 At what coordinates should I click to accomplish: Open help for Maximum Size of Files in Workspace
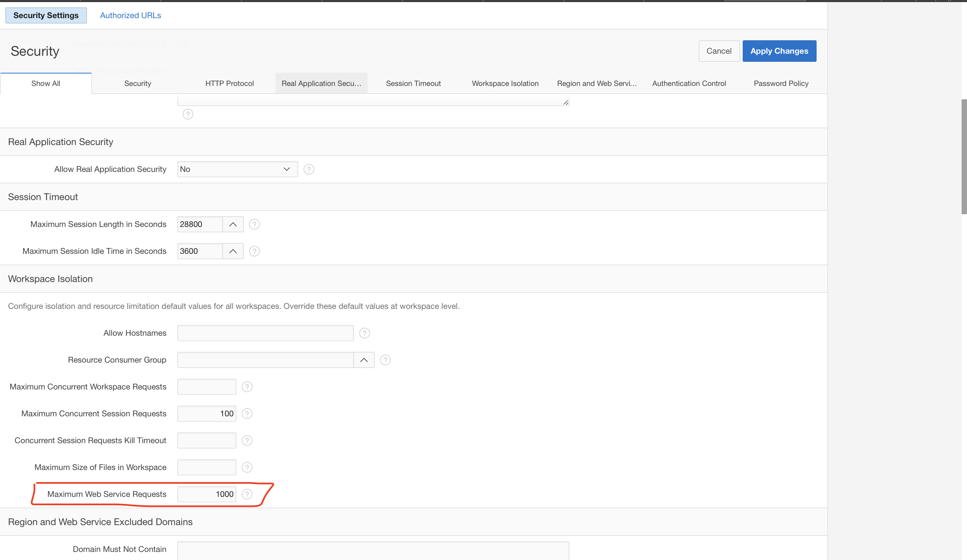(x=247, y=467)
